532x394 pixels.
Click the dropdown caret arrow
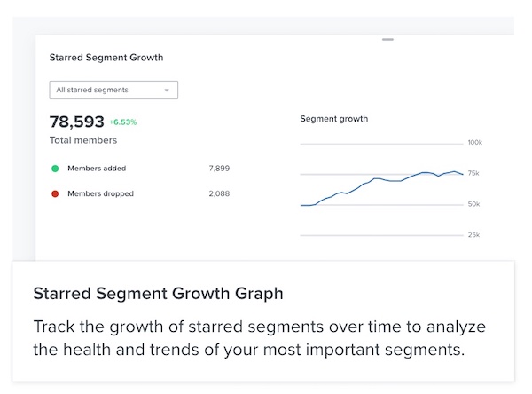(x=166, y=91)
